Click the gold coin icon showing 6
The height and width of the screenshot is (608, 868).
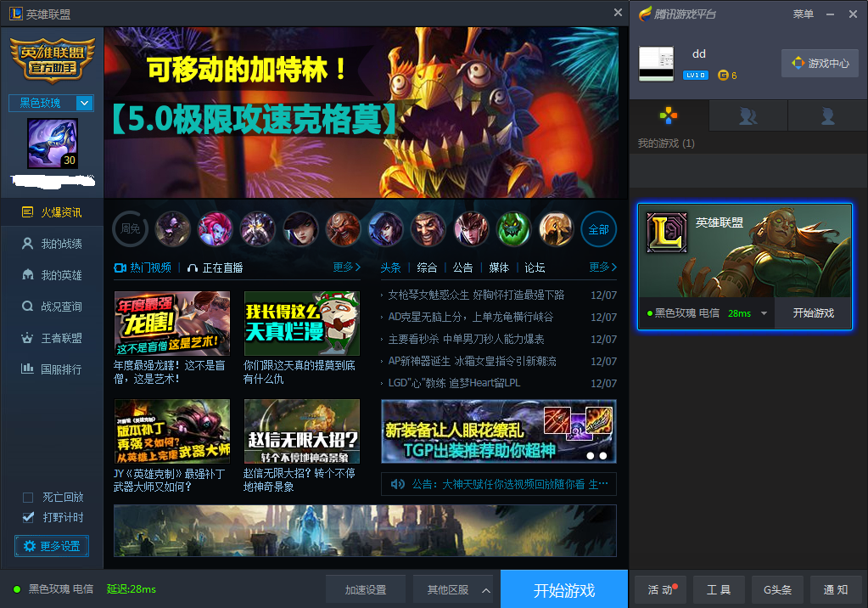(723, 76)
